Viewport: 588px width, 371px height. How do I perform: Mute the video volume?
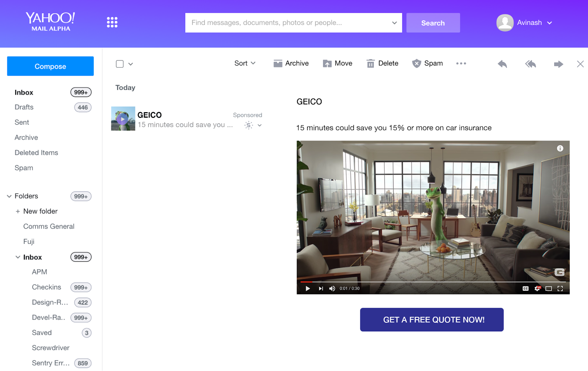332,289
